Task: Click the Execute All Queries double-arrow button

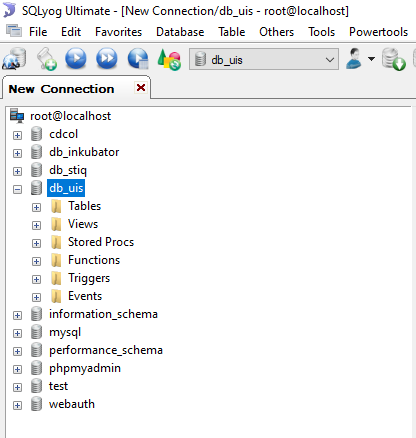Action: click(x=107, y=58)
